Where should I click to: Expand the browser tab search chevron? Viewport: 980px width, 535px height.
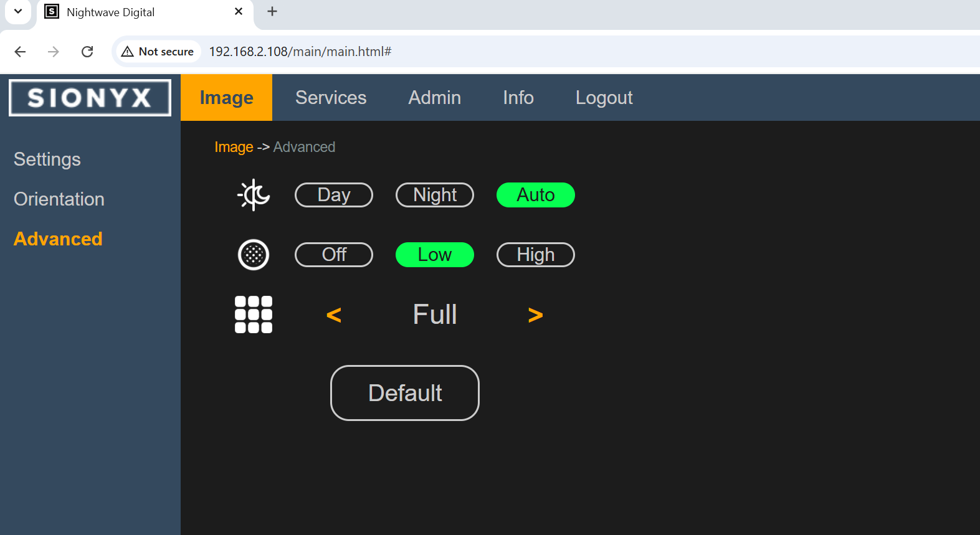pos(18,12)
